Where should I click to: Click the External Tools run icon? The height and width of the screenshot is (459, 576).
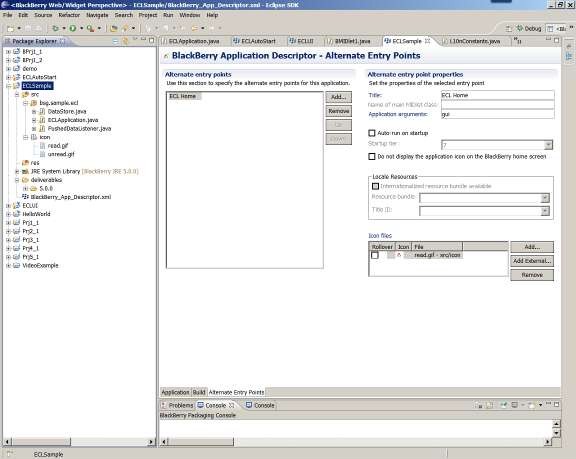90,28
